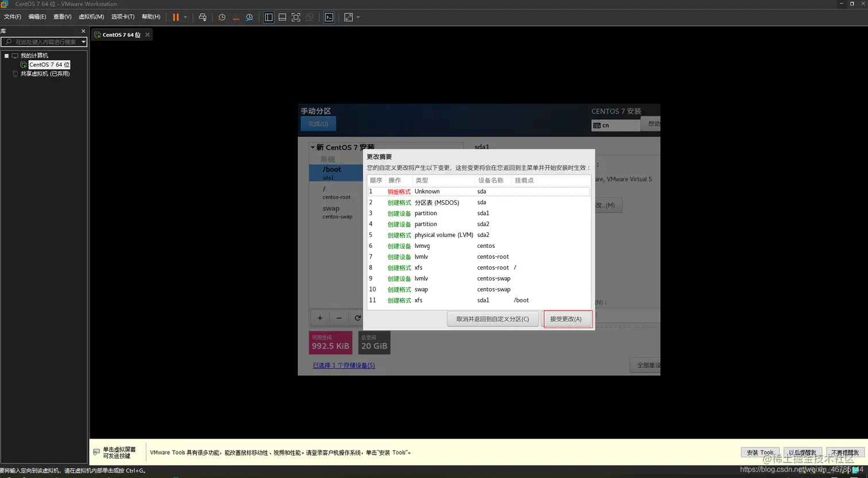This screenshot has height=478, width=868.
Task: Click the stretch guest display icon
Action: coord(348,17)
